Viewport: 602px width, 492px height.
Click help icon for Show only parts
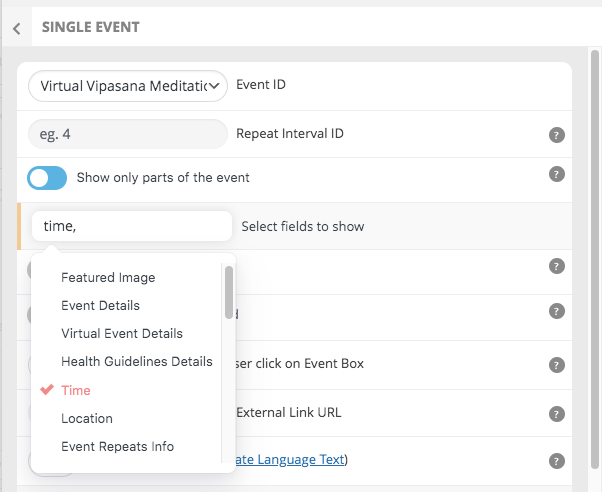click(556, 174)
